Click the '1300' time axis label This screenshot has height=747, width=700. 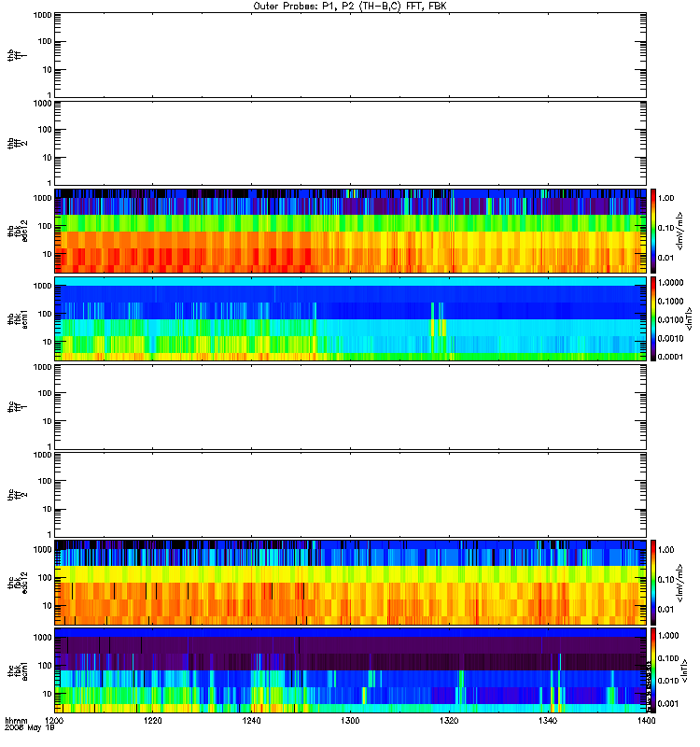[x=350, y=721]
